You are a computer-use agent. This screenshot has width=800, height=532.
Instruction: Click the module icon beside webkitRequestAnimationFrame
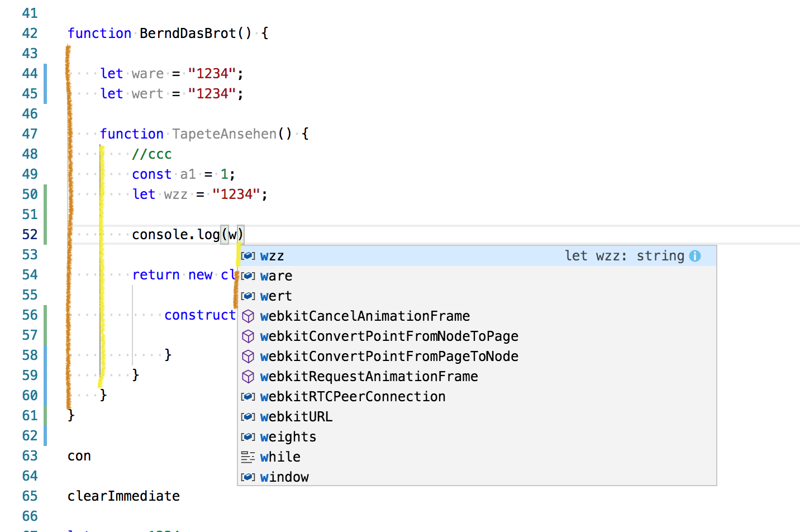pyautogui.click(x=247, y=376)
